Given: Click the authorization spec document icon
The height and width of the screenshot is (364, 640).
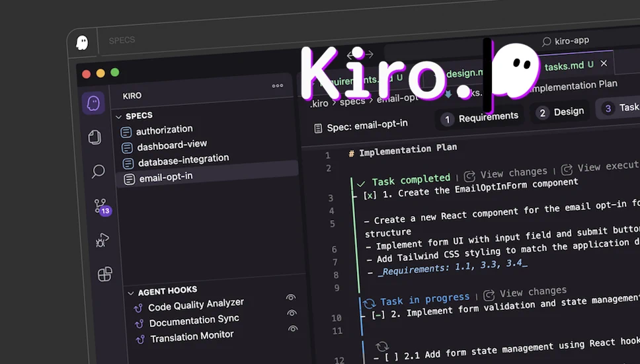Looking at the screenshot, I should point(126,132).
